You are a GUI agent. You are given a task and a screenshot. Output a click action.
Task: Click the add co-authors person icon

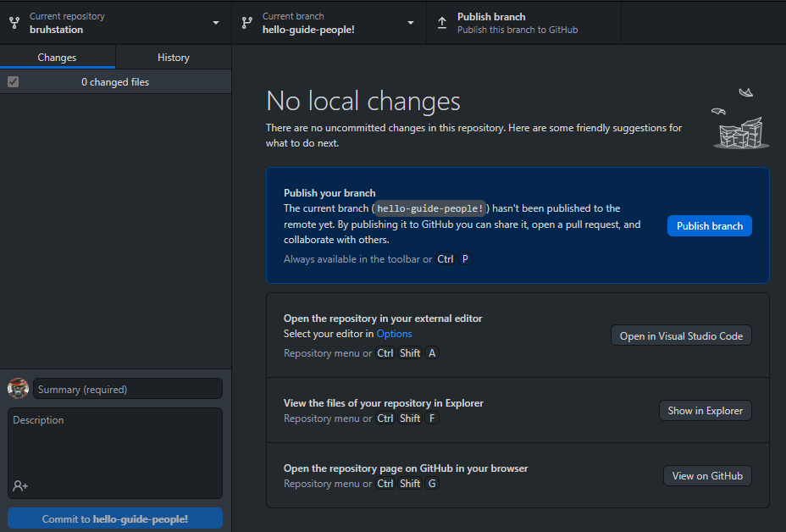tap(20, 485)
